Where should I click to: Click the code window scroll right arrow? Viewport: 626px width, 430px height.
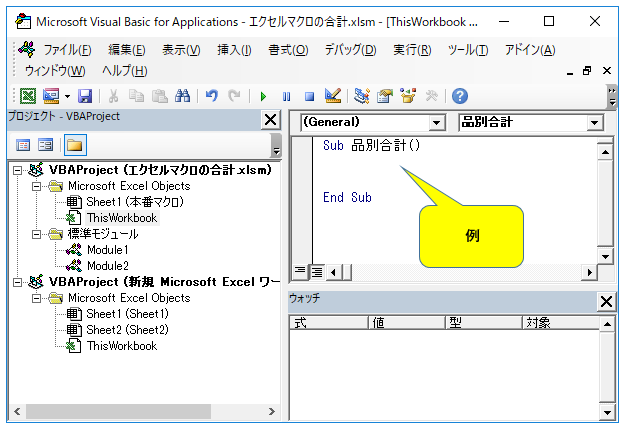(589, 273)
